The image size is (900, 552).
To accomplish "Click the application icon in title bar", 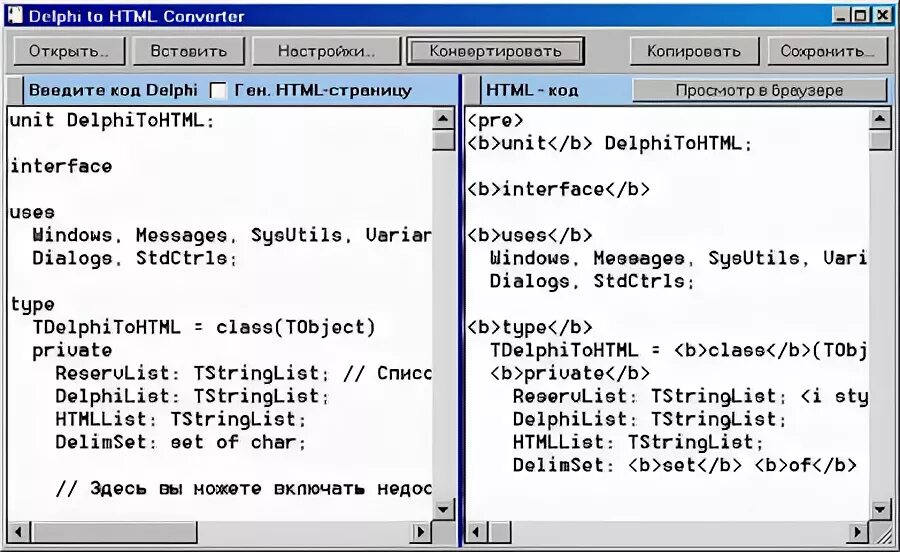I will (x=15, y=14).
